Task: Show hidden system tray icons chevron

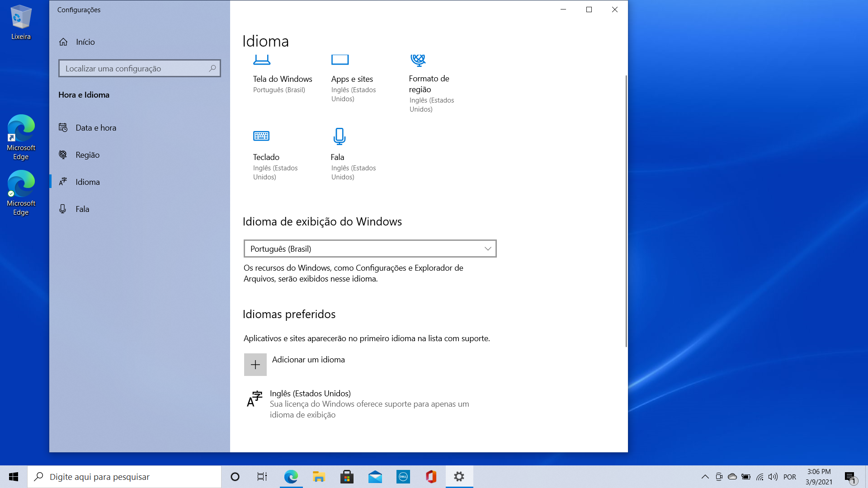Action: [705, 477]
